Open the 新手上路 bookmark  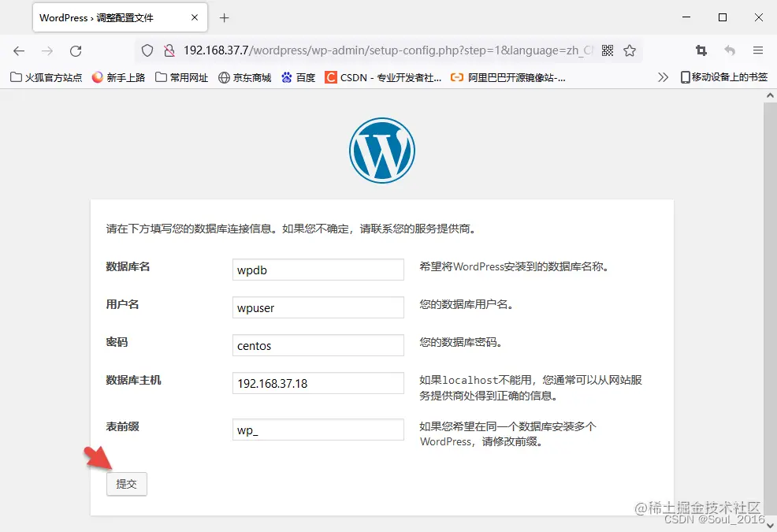(118, 77)
